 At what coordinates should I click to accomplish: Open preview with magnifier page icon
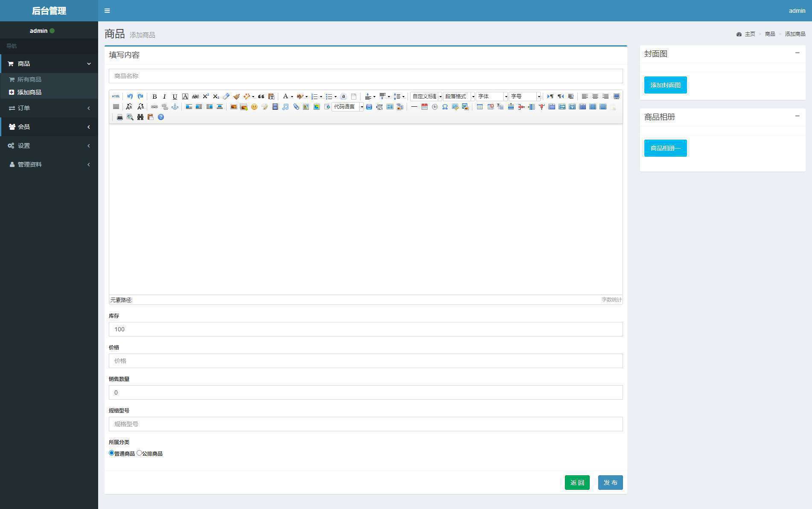[x=130, y=117]
